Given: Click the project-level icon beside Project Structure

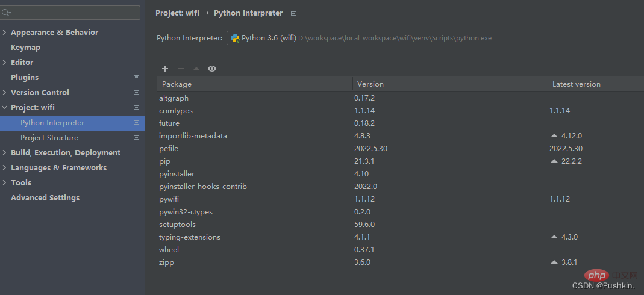Looking at the screenshot, I should point(136,137).
